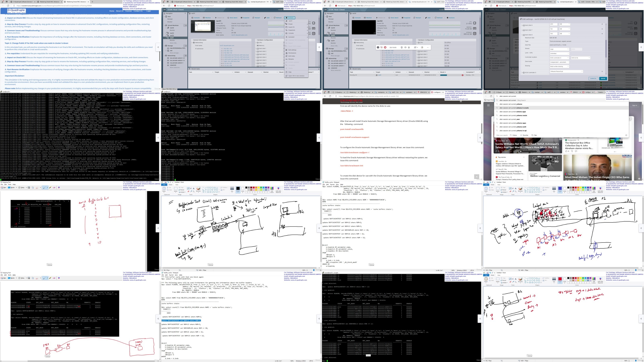Open the Limit - IOPs dropdown showing Unlimited
The width and height of the screenshot is (644, 362).
click(x=559, y=53)
